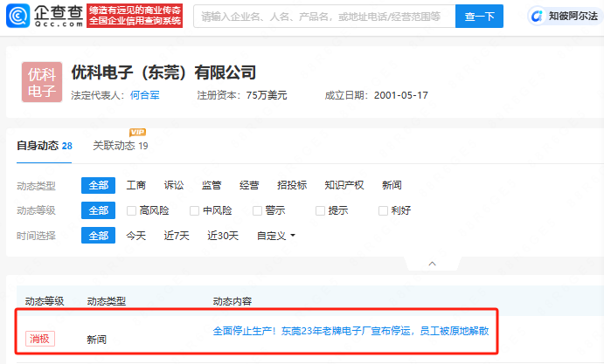Filter time to 今天
Screen dimensions: 604x364
[x=136, y=236]
